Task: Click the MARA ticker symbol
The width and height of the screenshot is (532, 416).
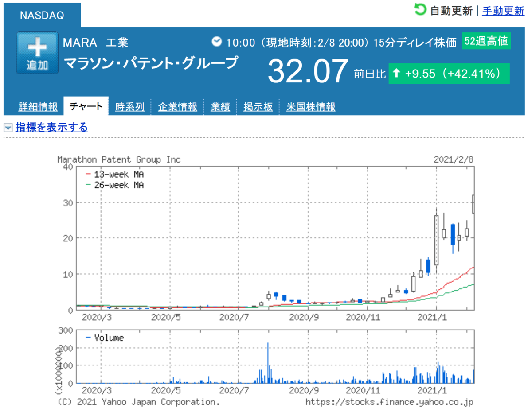Action: [80, 43]
